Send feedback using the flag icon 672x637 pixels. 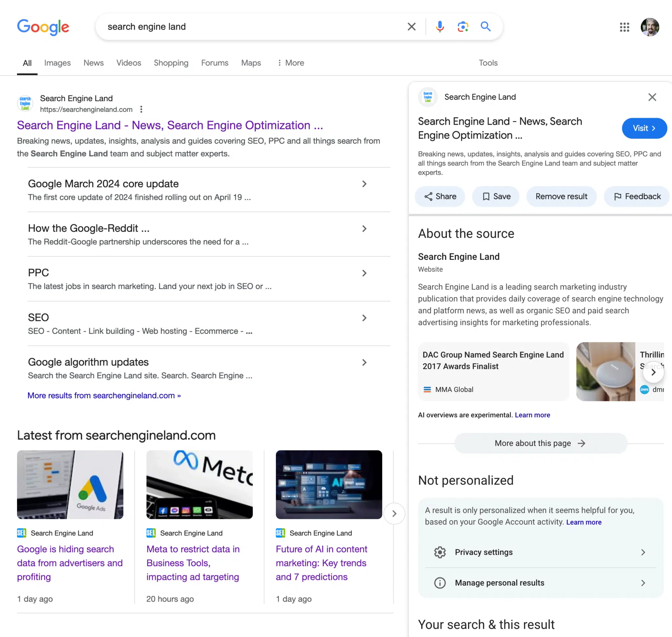point(636,196)
